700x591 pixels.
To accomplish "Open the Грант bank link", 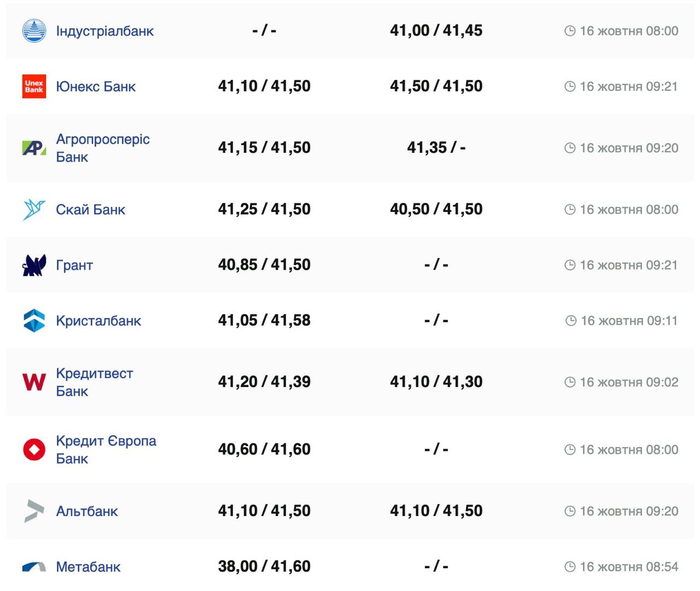I will 74,265.
